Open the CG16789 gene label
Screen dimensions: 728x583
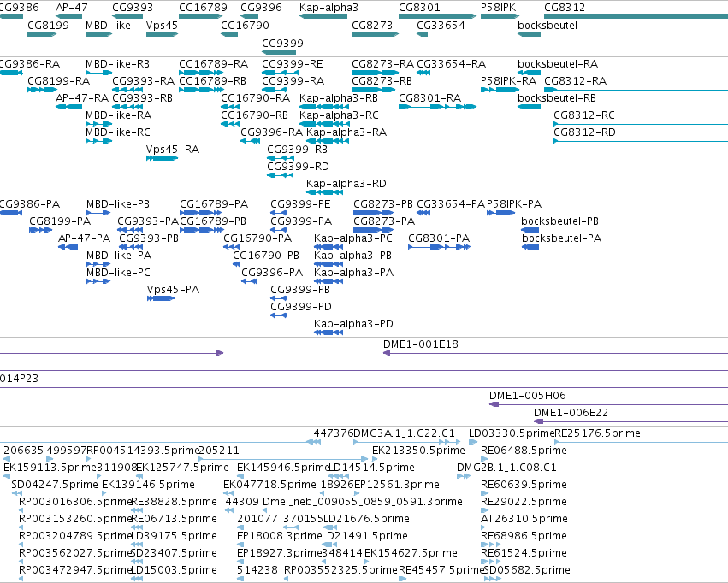203,8
